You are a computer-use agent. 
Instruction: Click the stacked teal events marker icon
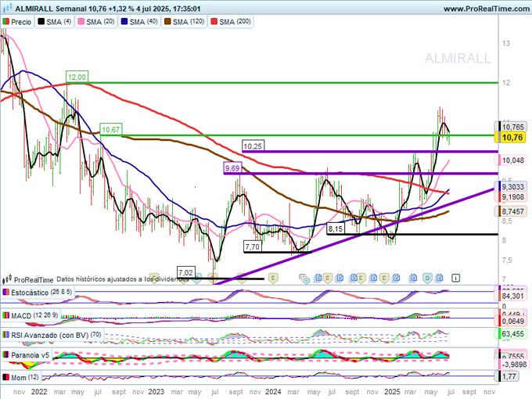304,279
